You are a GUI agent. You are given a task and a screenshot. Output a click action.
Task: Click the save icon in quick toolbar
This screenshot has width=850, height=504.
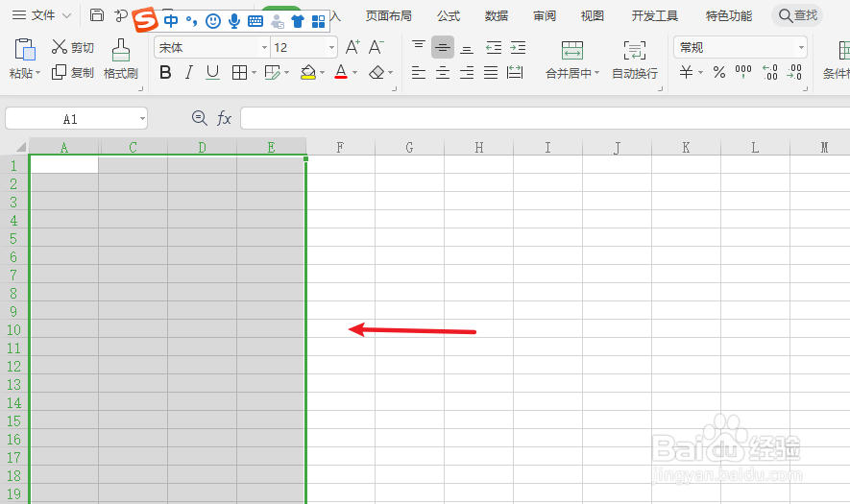pos(96,15)
